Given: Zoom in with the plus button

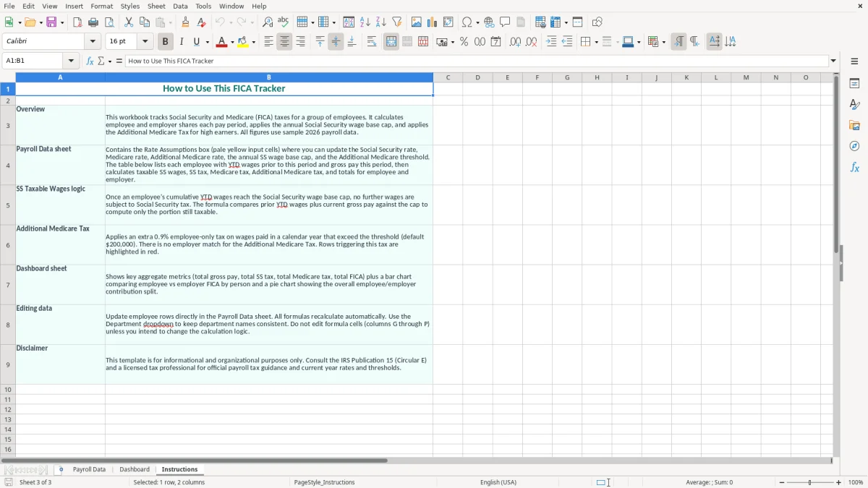Looking at the screenshot, I should [839, 482].
